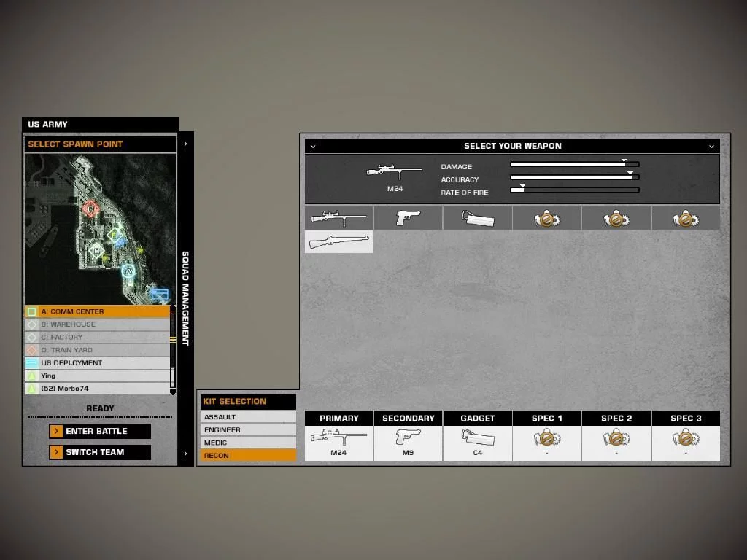Click the Ready status text
This screenshot has height=560, width=747.
pyautogui.click(x=100, y=408)
